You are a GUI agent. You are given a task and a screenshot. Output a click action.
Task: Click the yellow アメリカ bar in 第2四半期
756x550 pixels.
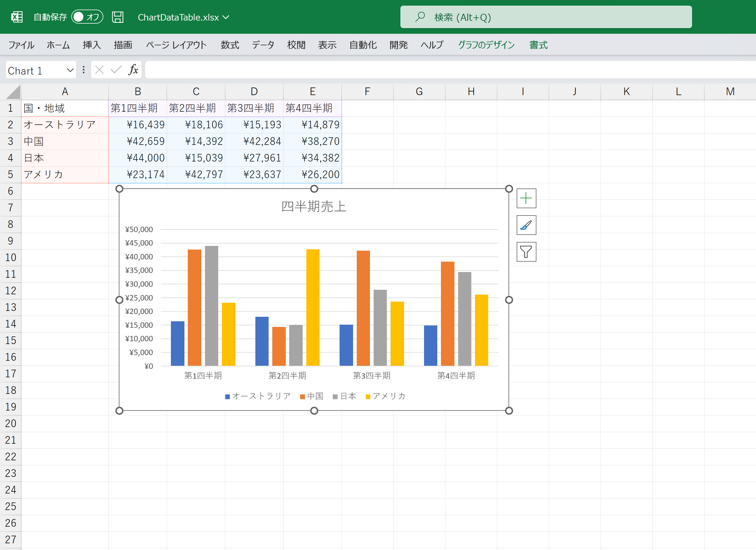coord(313,307)
